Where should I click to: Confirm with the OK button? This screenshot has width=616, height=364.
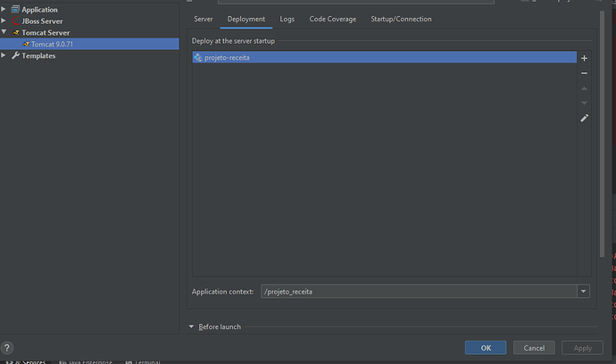point(486,348)
